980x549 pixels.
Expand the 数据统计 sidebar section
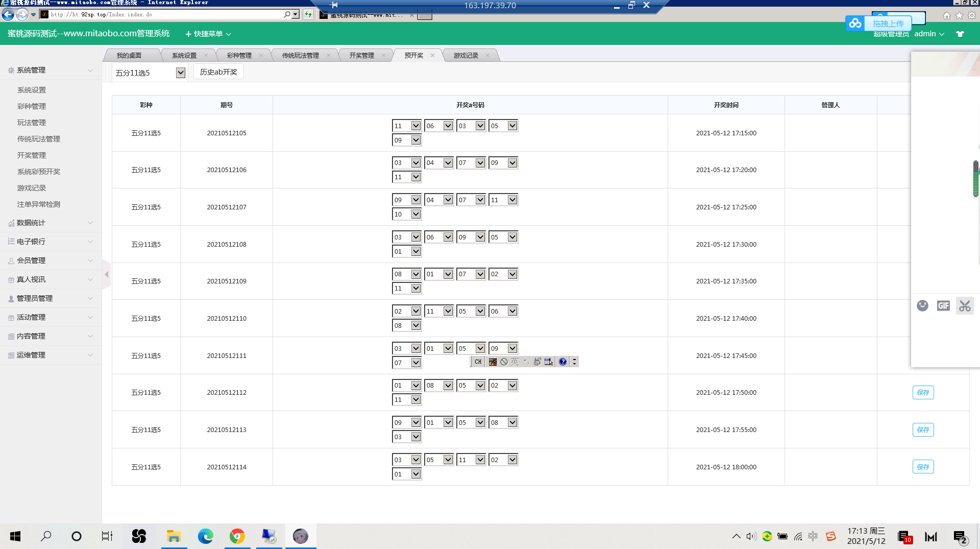[51, 223]
